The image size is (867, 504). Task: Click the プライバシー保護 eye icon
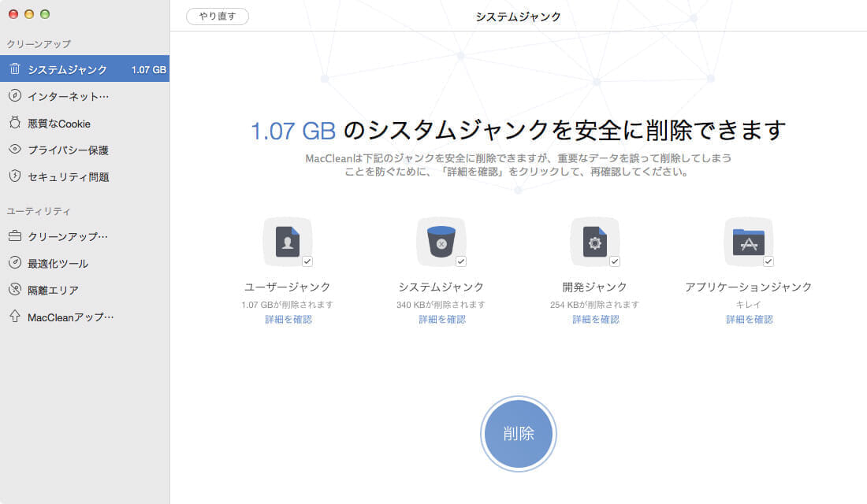pos(15,150)
